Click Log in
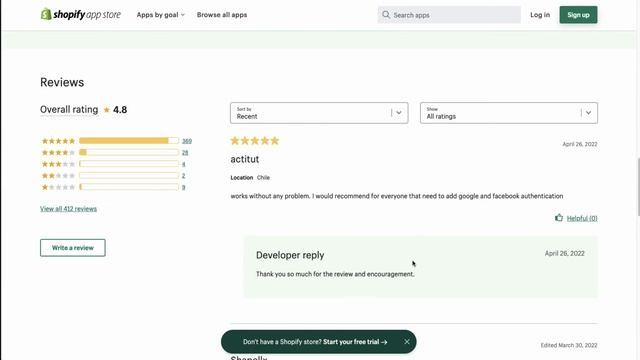The height and width of the screenshot is (360, 640). coord(540,15)
